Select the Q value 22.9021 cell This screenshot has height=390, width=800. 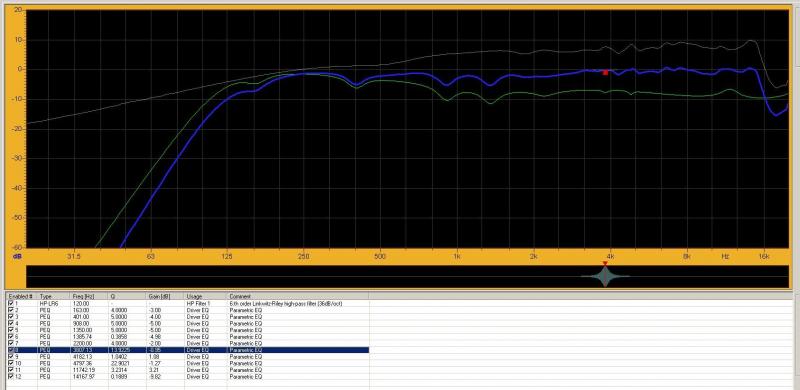[x=120, y=363]
